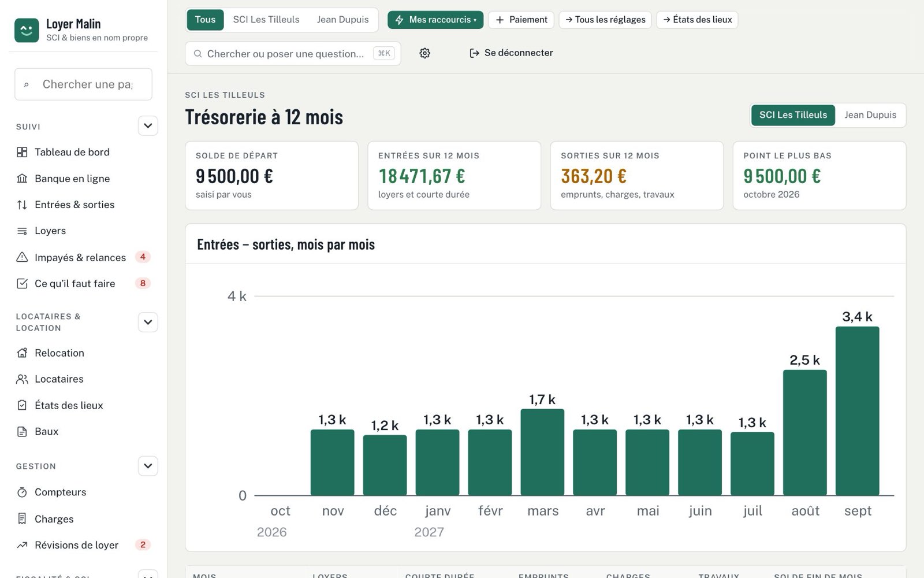
Task: Click the États des lieux clipboard icon
Action: pos(22,405)
